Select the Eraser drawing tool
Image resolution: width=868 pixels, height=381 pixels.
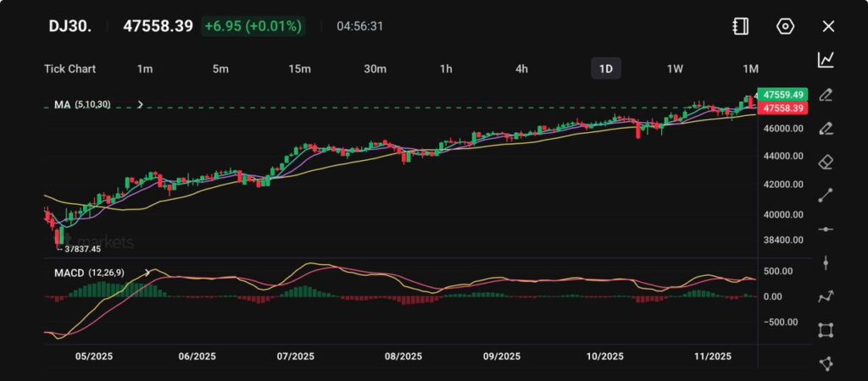[x=826, y=162]
